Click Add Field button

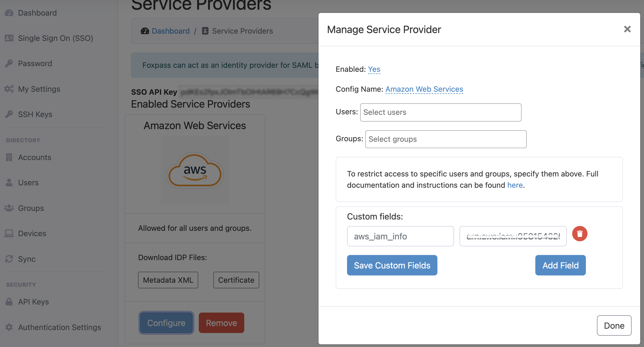coord(560,265)
